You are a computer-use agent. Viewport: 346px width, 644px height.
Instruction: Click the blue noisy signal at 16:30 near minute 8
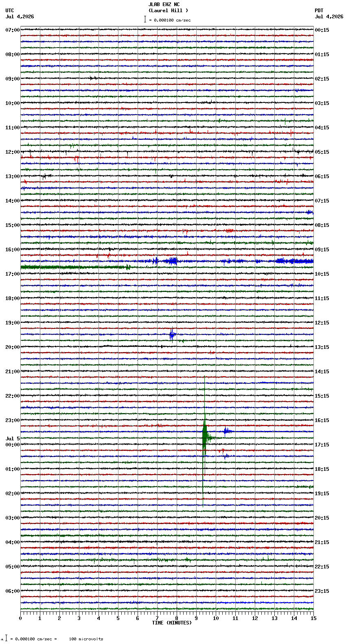coord(171,261)
